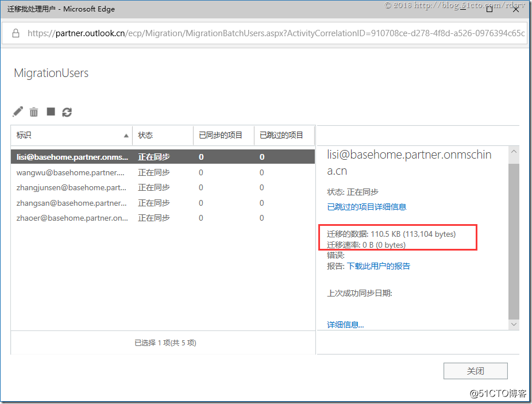Click 下载此用户的报告 link
532x404 pixels.
378,266
